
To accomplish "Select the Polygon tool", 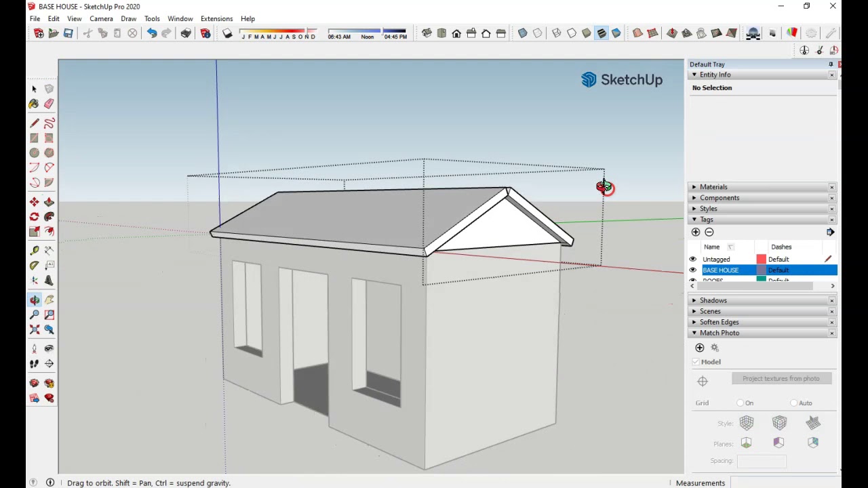I will (x=49, y=153).
